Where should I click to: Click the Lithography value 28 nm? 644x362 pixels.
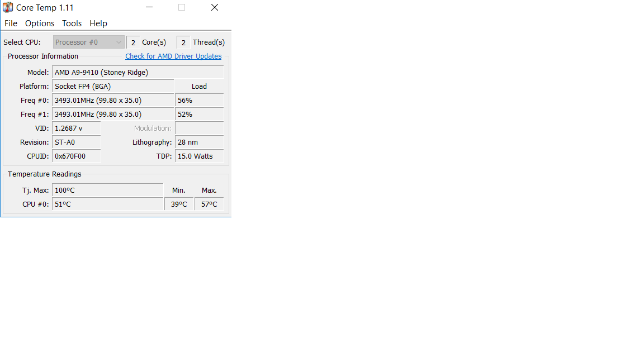click(199, 142)
